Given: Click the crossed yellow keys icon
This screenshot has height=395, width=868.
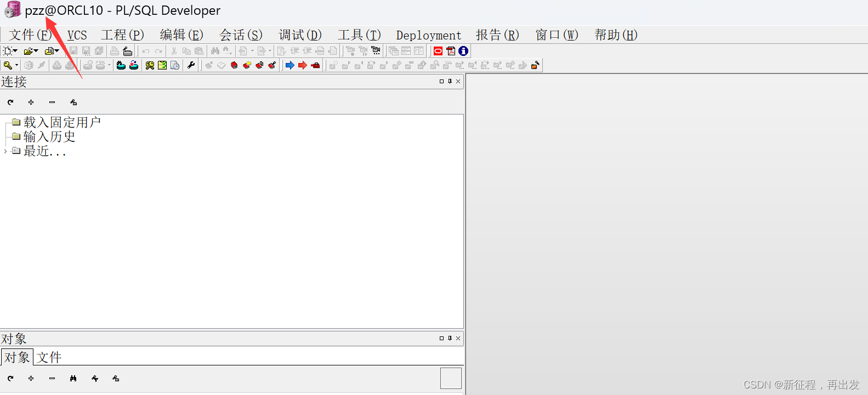Looking at the screenshot, I should coord(150,65).
